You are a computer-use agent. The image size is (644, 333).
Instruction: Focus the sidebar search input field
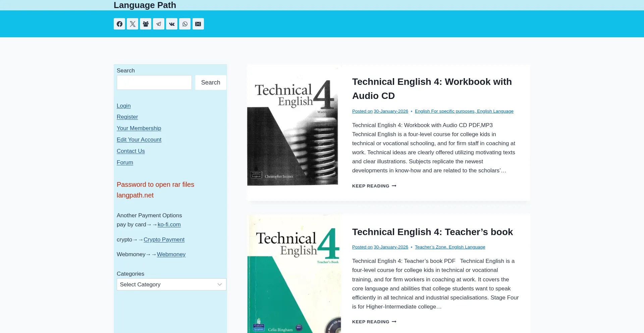[154, 82]
